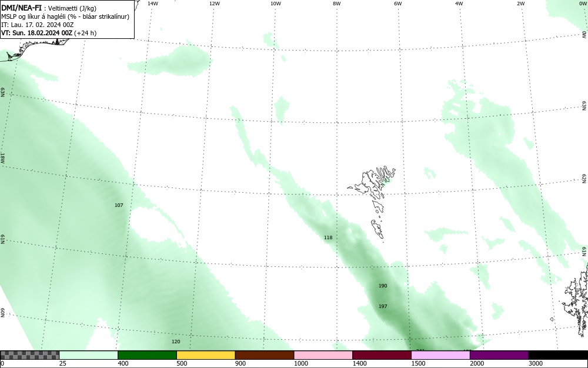588x368 pixels.
Task: Select the Veltimætti (J/kg) label
Action: 72,8
